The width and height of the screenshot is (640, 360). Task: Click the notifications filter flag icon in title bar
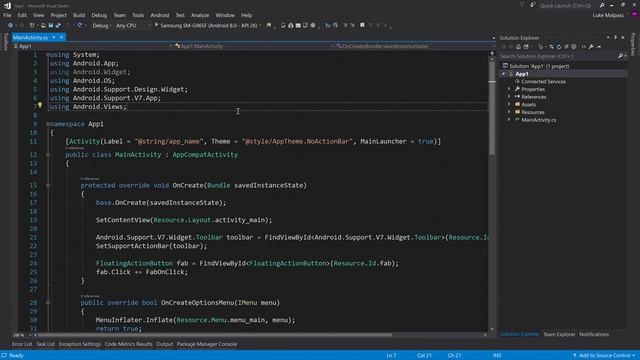[522, 5]
